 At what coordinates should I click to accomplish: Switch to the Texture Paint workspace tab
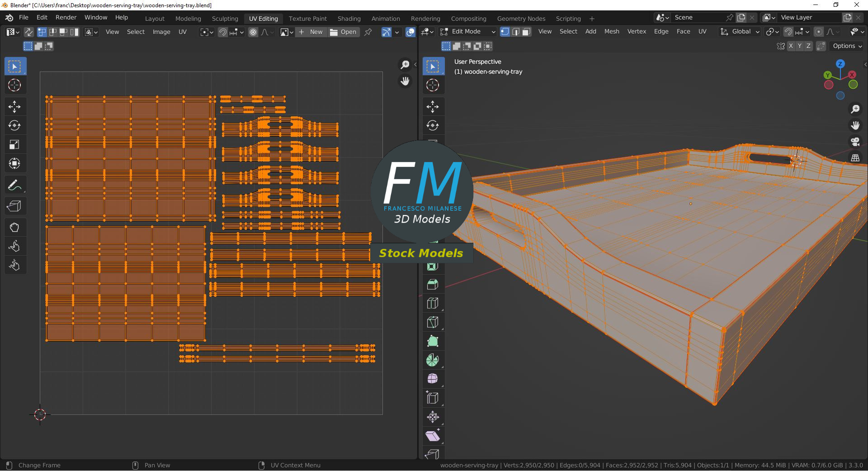click(307, 19)
